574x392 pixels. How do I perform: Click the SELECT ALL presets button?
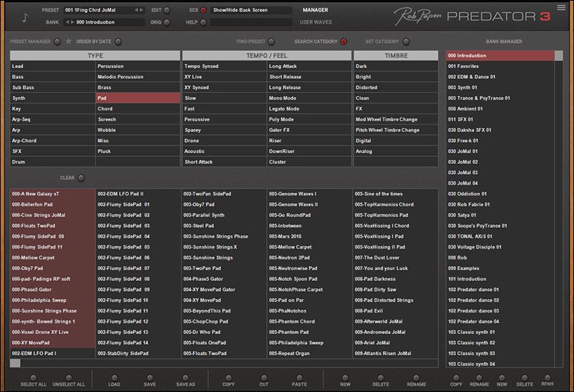pyautogui.click(x=33, y=378)
